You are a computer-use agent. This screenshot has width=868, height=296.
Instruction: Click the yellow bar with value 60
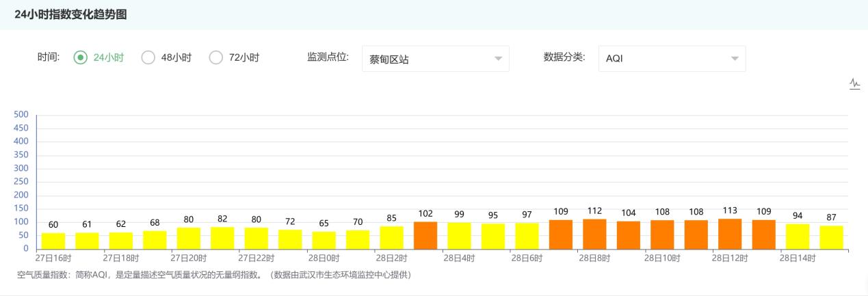coord(53,241)
